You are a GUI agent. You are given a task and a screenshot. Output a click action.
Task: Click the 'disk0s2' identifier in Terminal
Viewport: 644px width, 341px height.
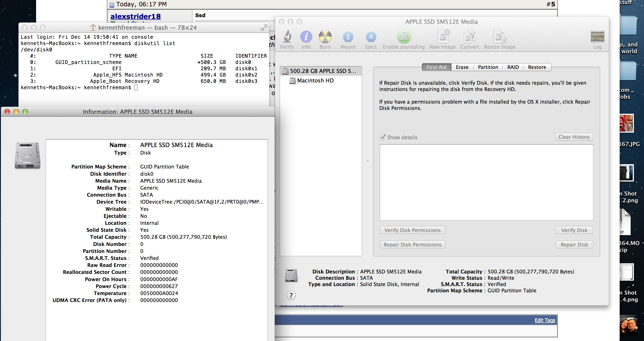coord(246,75)
